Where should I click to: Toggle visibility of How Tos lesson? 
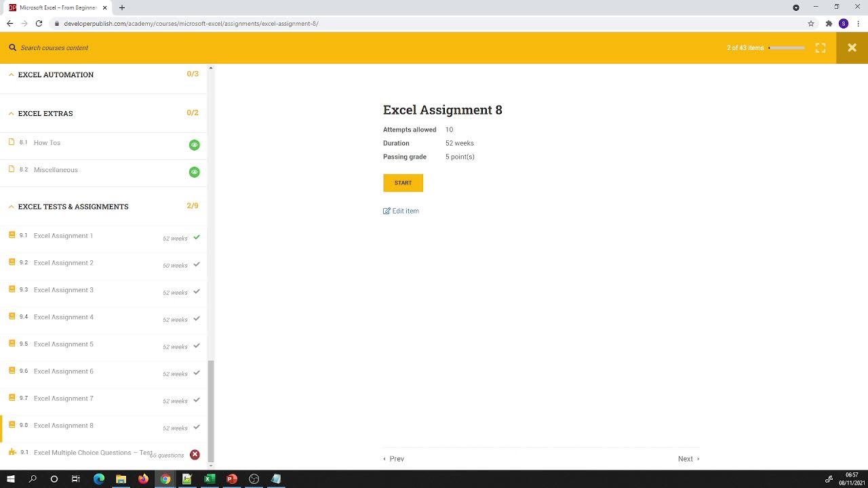pyautogui.click(x=195, y=144)
